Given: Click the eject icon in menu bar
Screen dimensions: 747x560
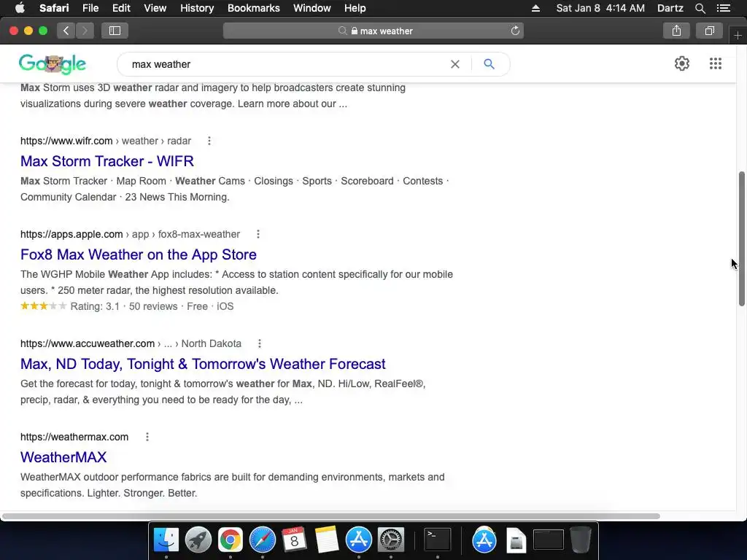Looking at the screenshot, I should (535, 8).
